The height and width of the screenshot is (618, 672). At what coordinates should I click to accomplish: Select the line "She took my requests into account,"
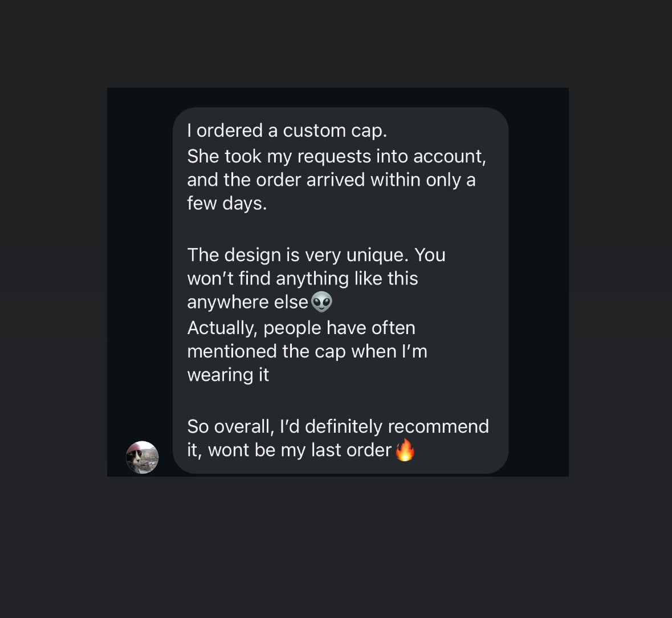(336, 156)
